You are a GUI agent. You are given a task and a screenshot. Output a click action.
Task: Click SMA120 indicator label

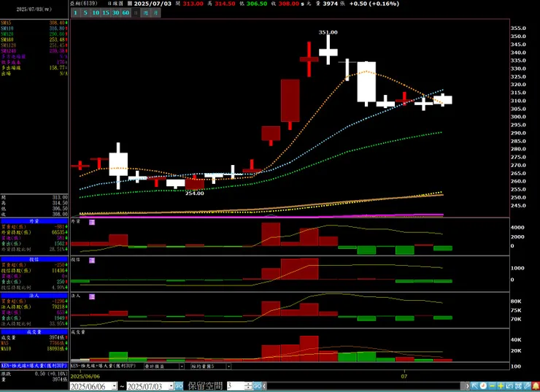pos(8,45)
